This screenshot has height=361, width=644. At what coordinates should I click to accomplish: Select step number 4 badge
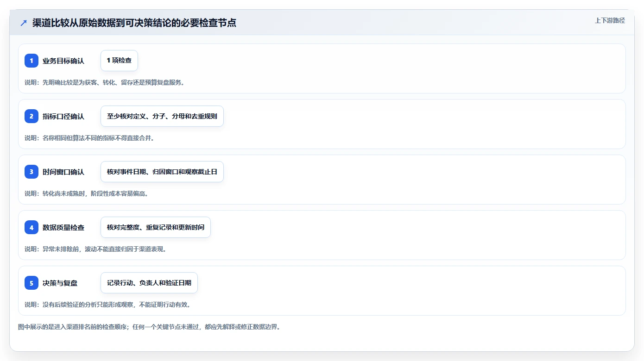point(32,227)
